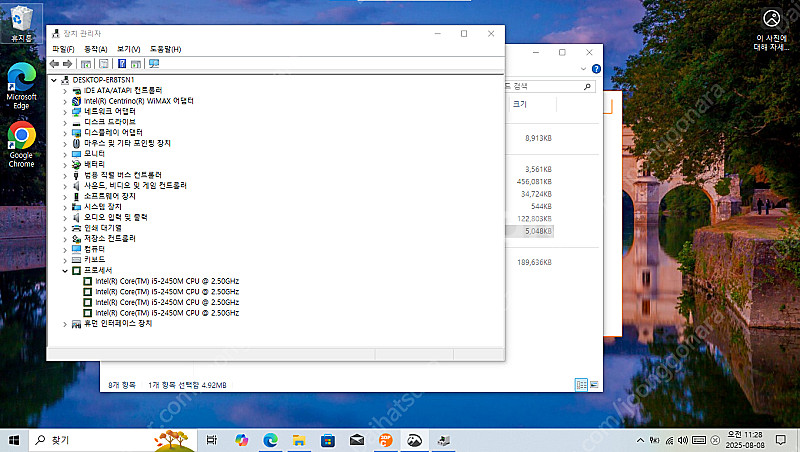
Task: Click the 크기 column header
Action: 520,104
